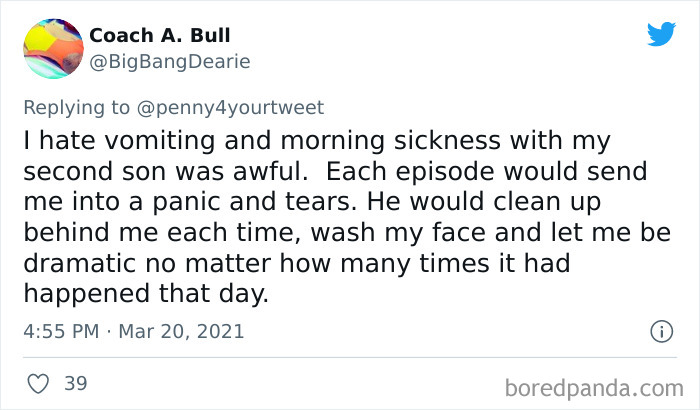Click the 39 likes count
The width and height of the screenshot is (700, 410).
[x=74, y=384]
